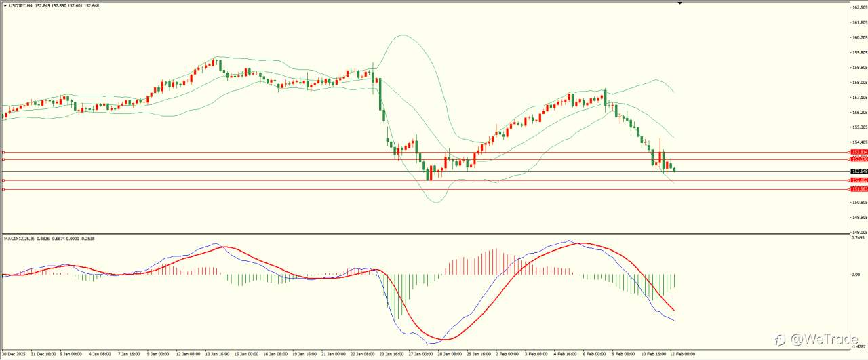Click the 160.705 price scale value
The width and height of the screenshot is (868, 360).
click(x=859, y=37)
